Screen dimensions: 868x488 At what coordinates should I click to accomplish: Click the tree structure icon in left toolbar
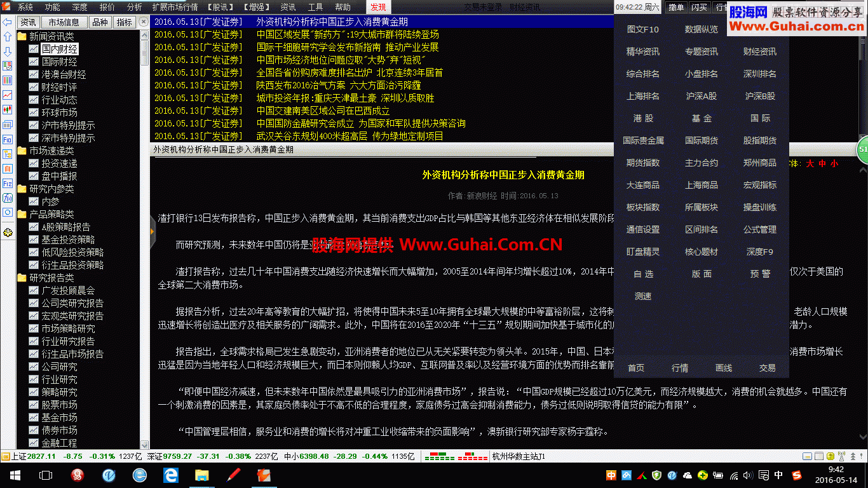pyautogui.click(x=7, y=154)
